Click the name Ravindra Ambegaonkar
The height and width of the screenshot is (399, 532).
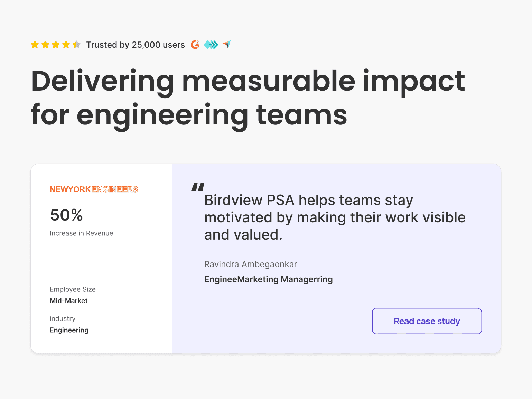tap(251, 265)
